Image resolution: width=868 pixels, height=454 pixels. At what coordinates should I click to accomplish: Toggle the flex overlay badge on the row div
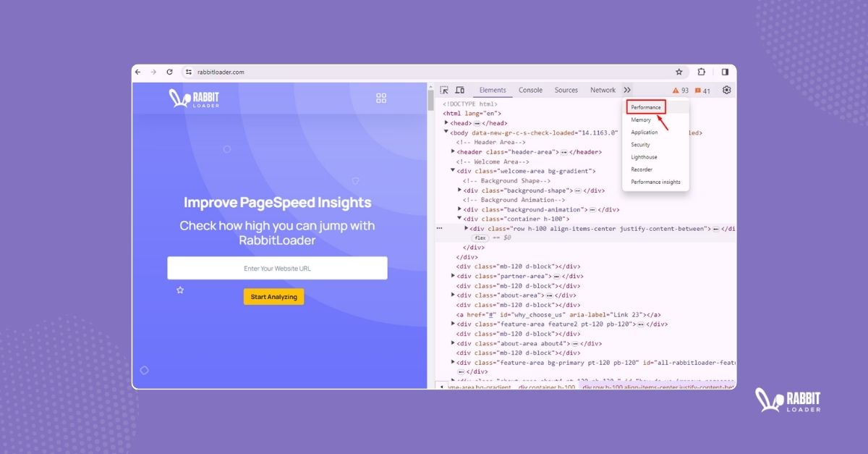[x=480, y=237]
